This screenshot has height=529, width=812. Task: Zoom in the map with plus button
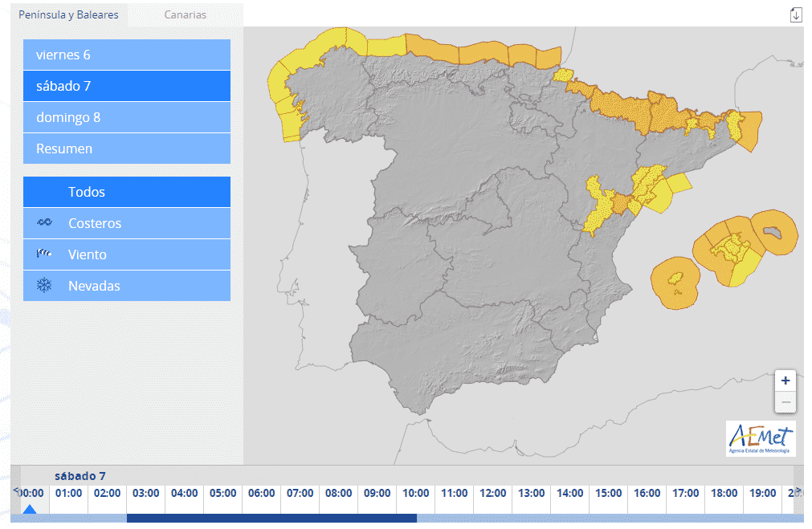(x=785, y=380)
